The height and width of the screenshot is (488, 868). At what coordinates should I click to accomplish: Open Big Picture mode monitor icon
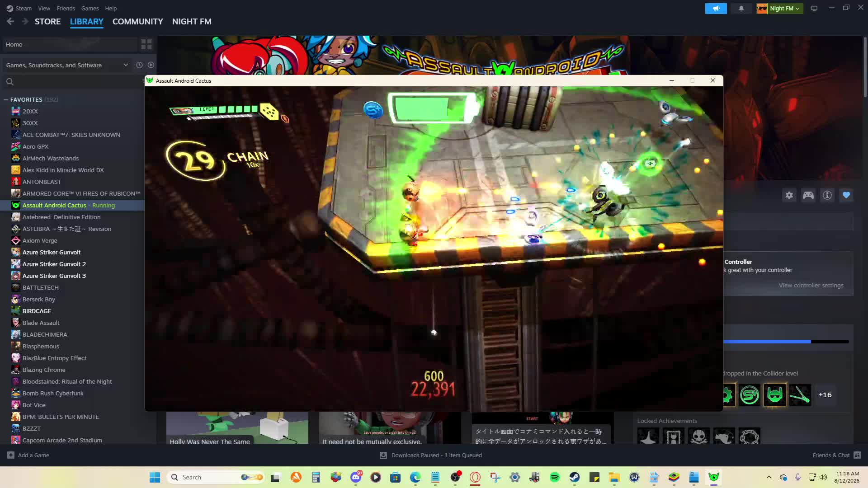(x=814, y=9)
